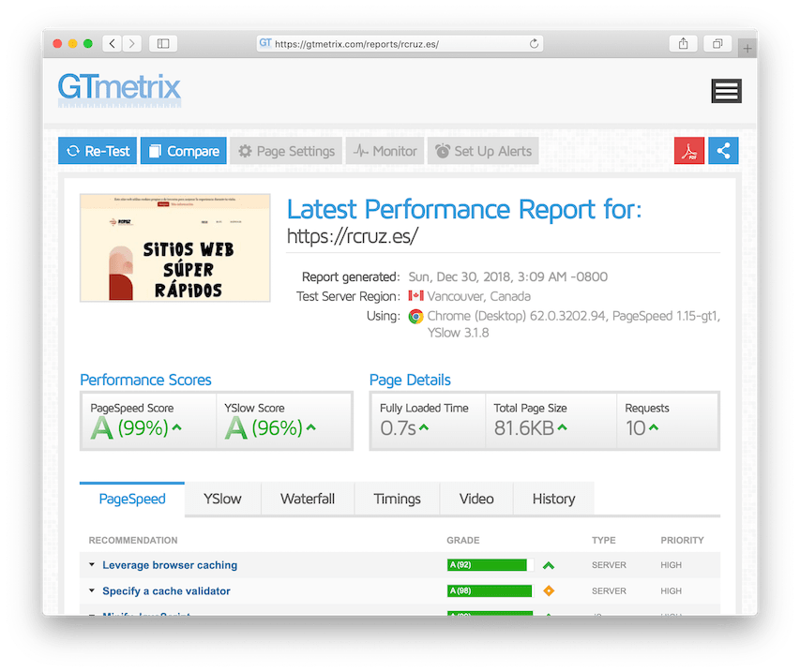
Task: Click the blue share icon button
Action: tap(723, 150)
